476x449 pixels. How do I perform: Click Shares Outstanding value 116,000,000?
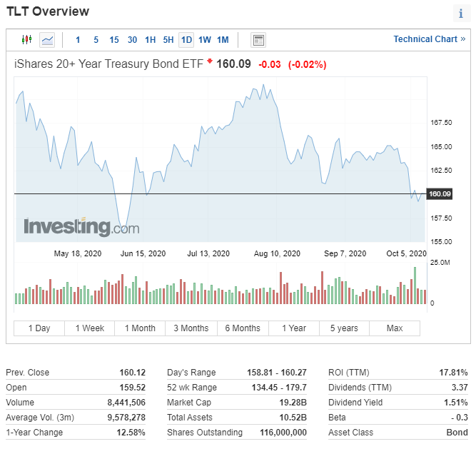pos(283,433)
